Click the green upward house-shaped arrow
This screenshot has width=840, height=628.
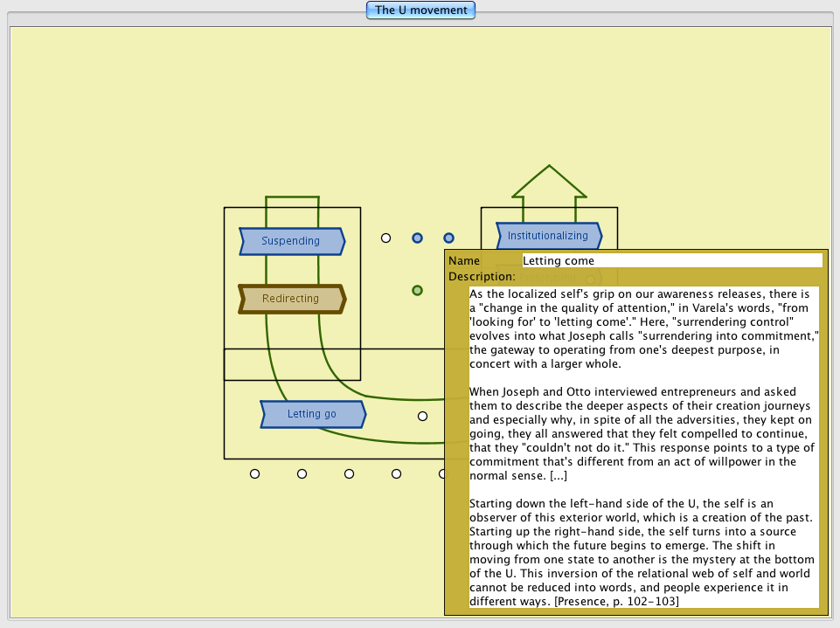pos(549,182)
